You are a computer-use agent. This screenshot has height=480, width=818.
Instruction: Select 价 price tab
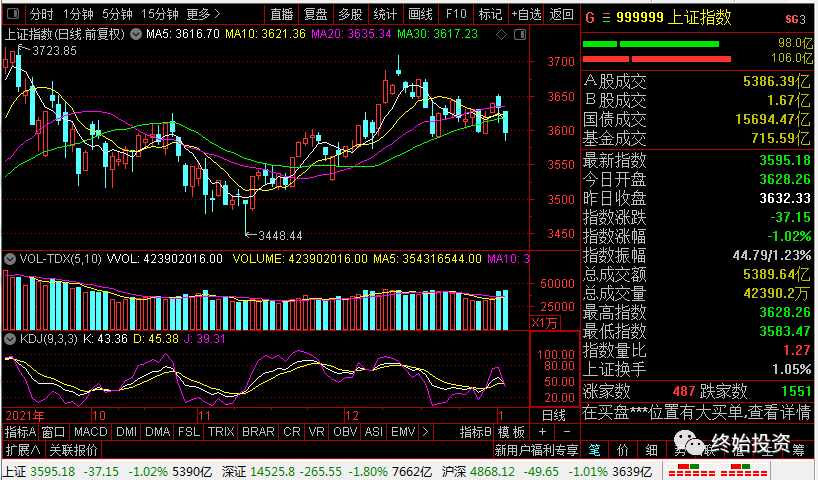[x=623, y=450]
